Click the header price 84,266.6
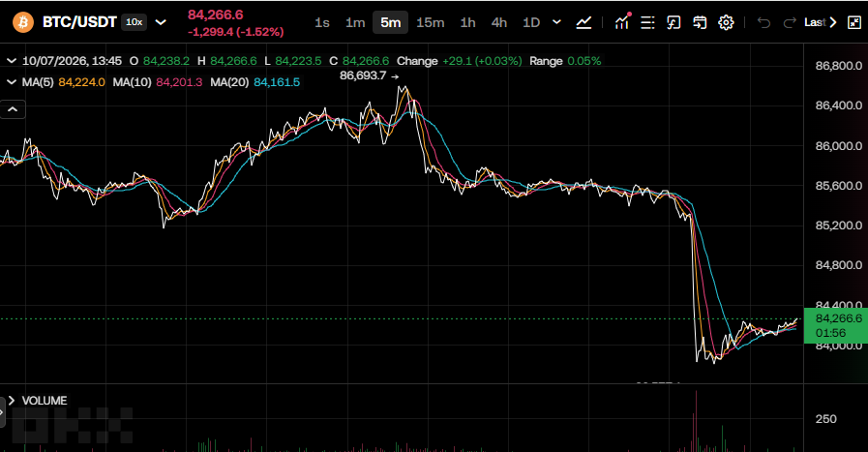Screen dimensions: 868x452 tap(216, 15)
